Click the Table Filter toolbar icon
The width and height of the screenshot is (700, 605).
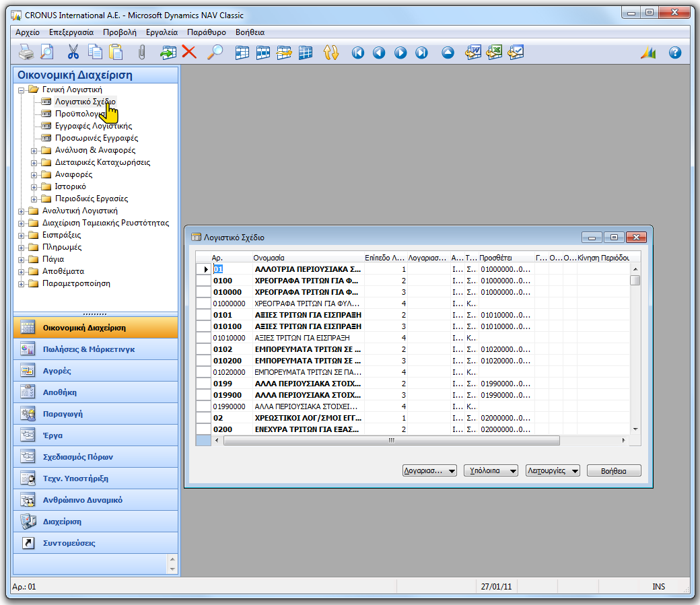point(263,52)
